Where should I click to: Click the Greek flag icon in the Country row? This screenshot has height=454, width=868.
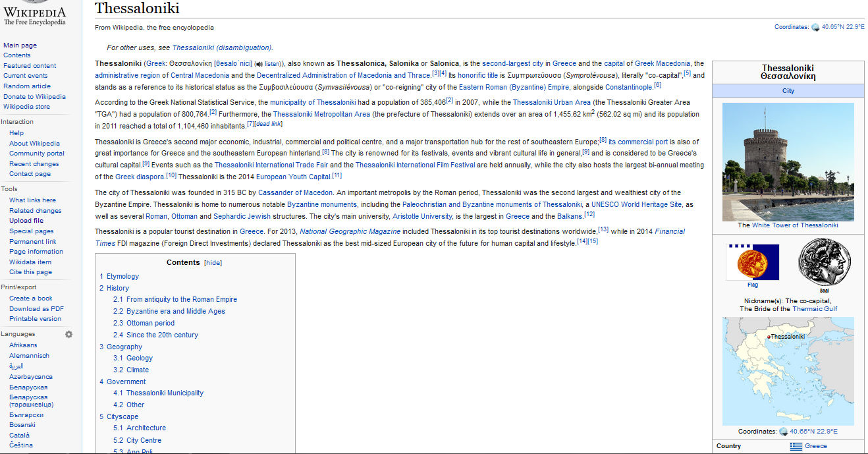pos(796,446)
